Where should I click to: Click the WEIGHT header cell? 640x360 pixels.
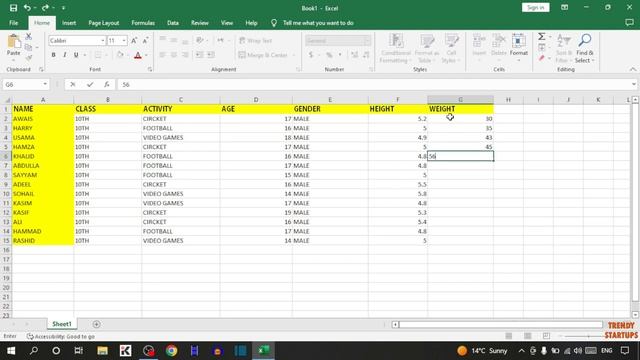coord(460,109)
